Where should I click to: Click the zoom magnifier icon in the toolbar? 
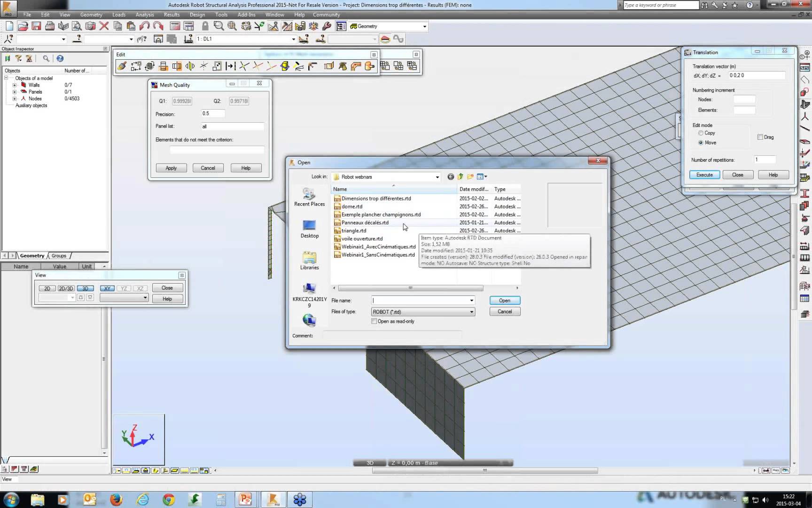pos(219,26)
